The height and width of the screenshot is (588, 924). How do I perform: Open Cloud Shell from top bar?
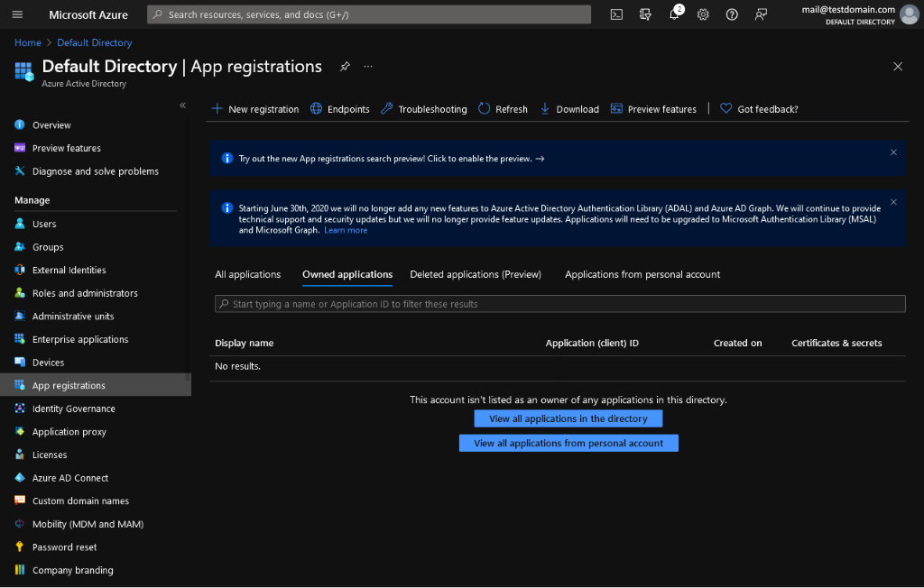(x=616, y=14)
